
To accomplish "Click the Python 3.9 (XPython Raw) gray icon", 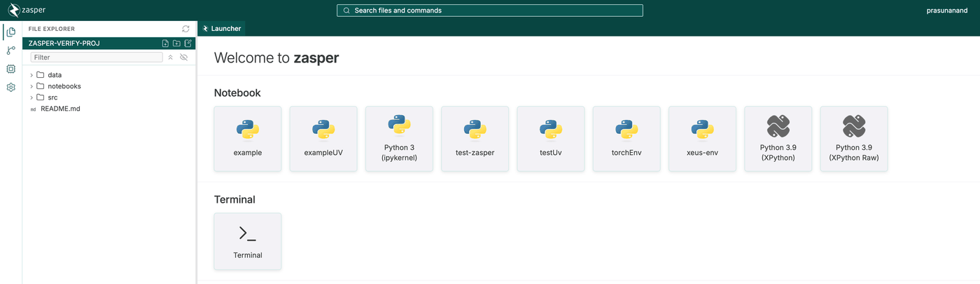I will (x=854, y=126).
